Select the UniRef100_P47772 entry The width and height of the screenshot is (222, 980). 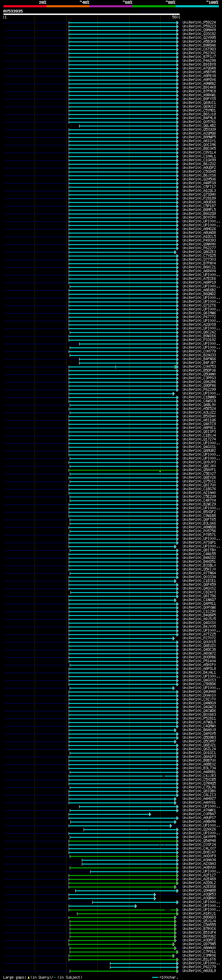pos(199,317)
